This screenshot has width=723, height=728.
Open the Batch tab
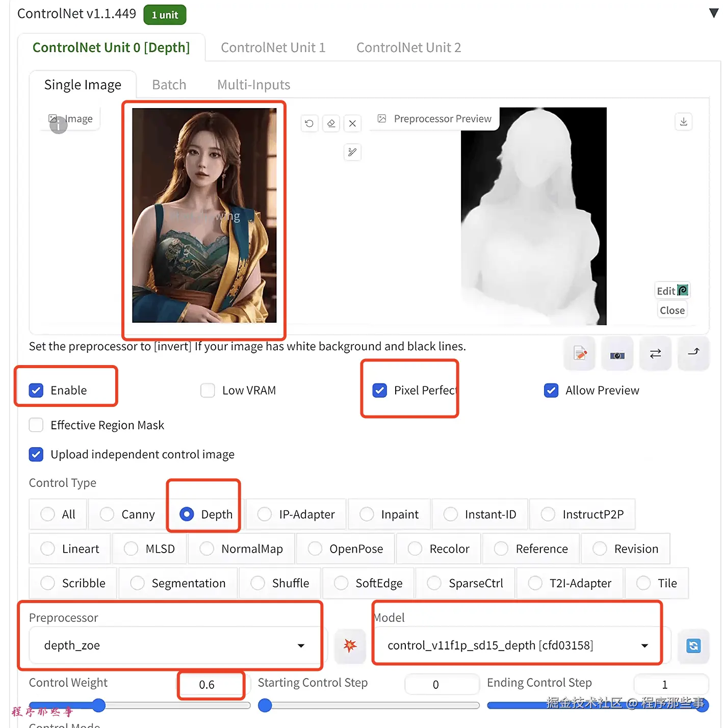click(x=169, y=85)
